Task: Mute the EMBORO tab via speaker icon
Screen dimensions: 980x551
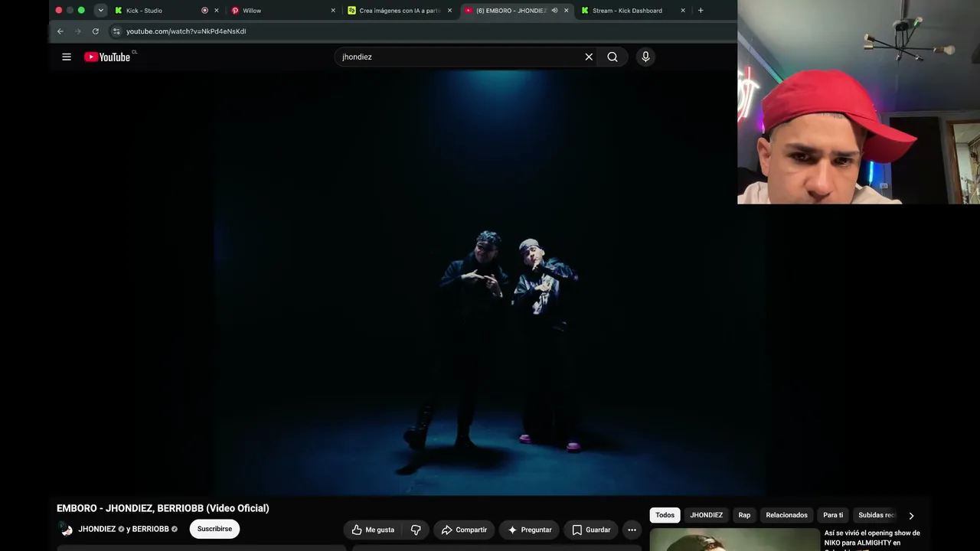Action: 554,11
